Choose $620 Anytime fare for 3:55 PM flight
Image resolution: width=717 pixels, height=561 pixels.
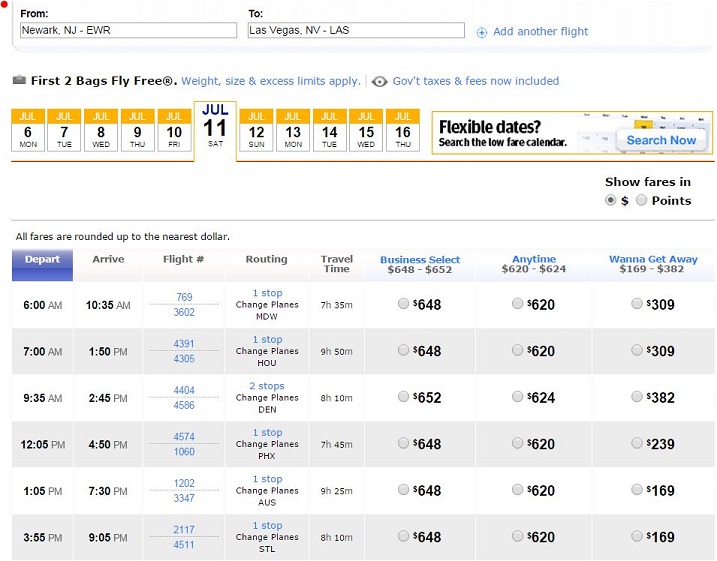coord(517,536)
